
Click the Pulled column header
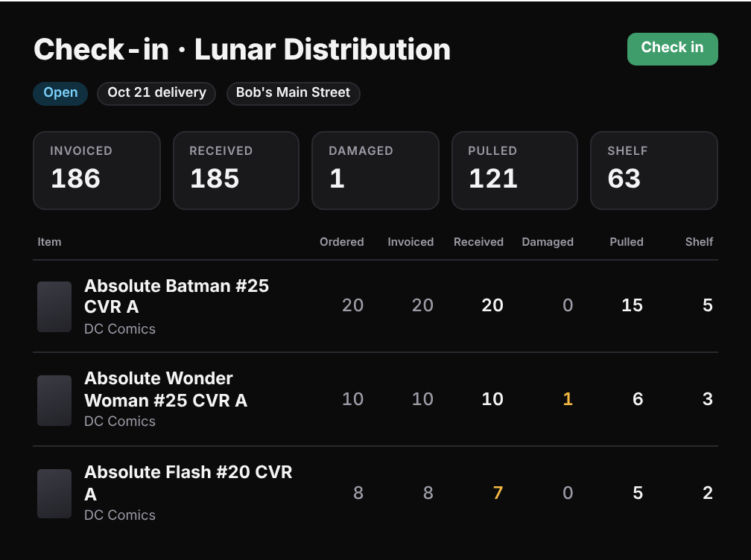coord(627,242)
